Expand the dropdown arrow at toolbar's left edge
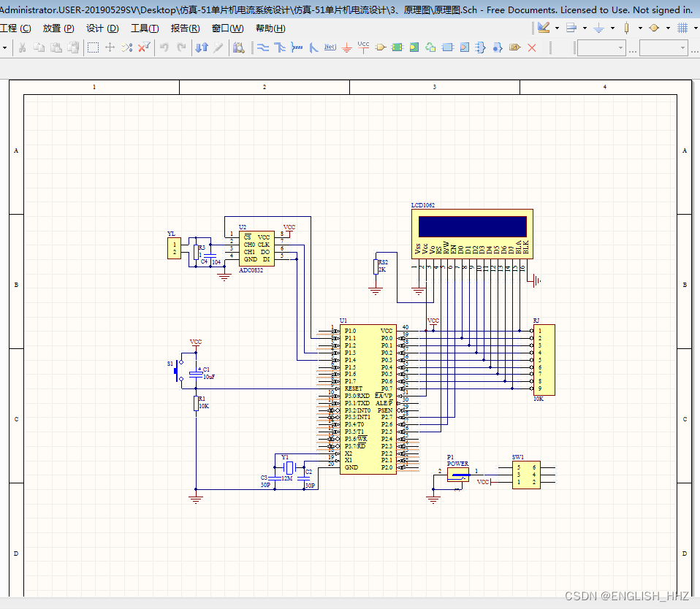The image size is (700, 609). click(4, 47)
